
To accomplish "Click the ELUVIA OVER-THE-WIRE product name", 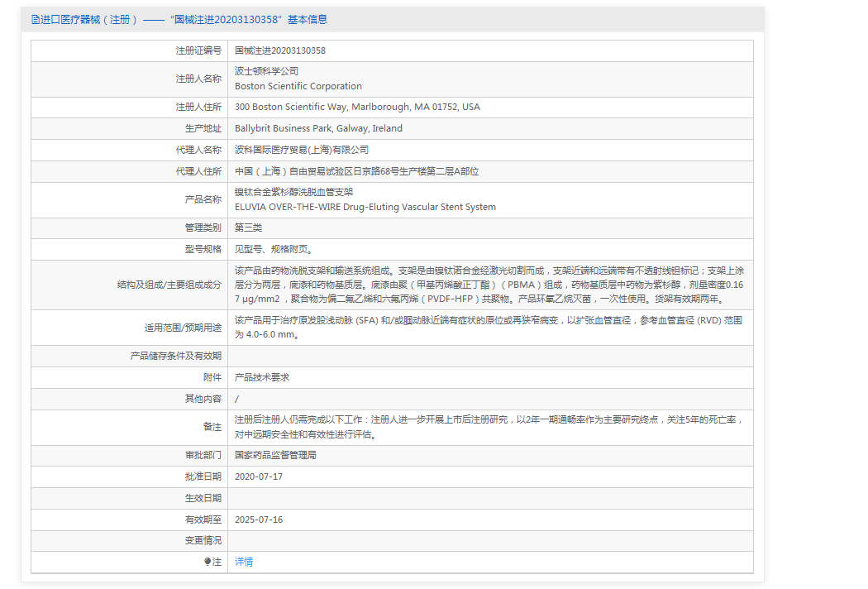I will pos(365,208).
